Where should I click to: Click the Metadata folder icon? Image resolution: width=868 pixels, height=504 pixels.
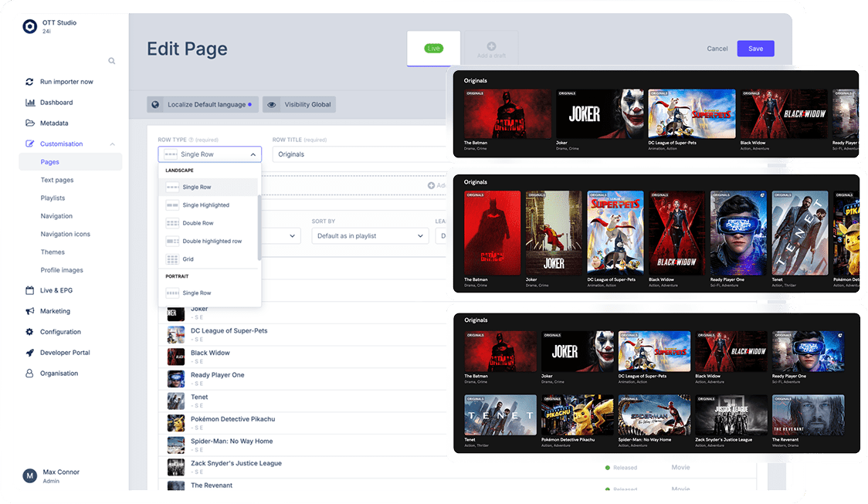tap(30, 123)
